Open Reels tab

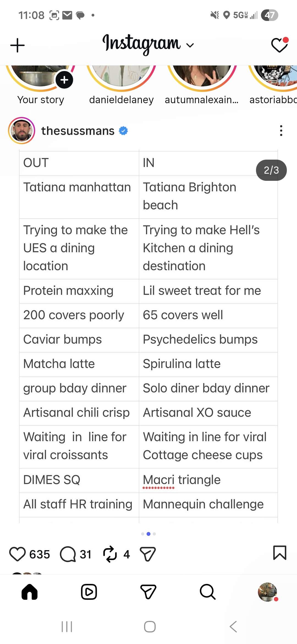89,592
